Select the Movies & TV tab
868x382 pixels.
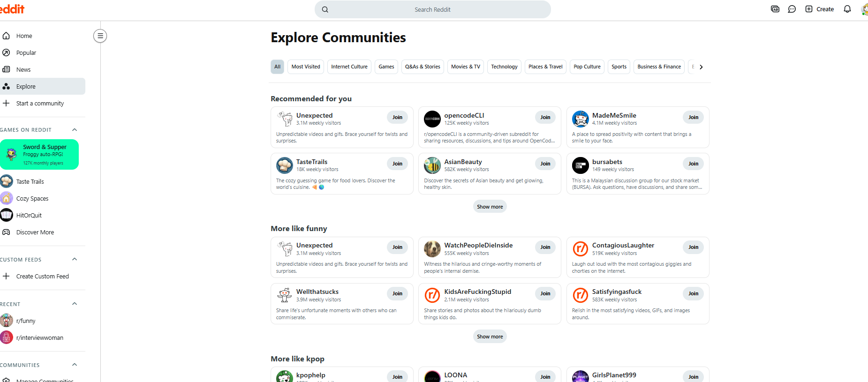pos(466,67)
